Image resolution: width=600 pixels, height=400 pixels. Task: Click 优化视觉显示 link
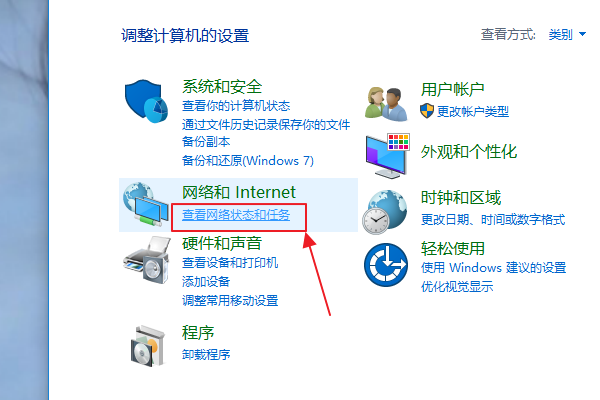[x=457, y=286]
